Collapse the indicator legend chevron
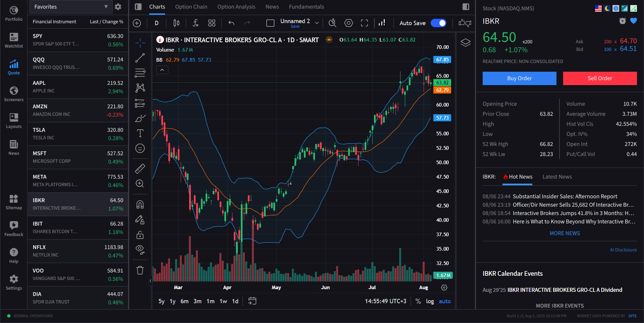This screenshot has width=644, height=323. click(x=162, y=70)
